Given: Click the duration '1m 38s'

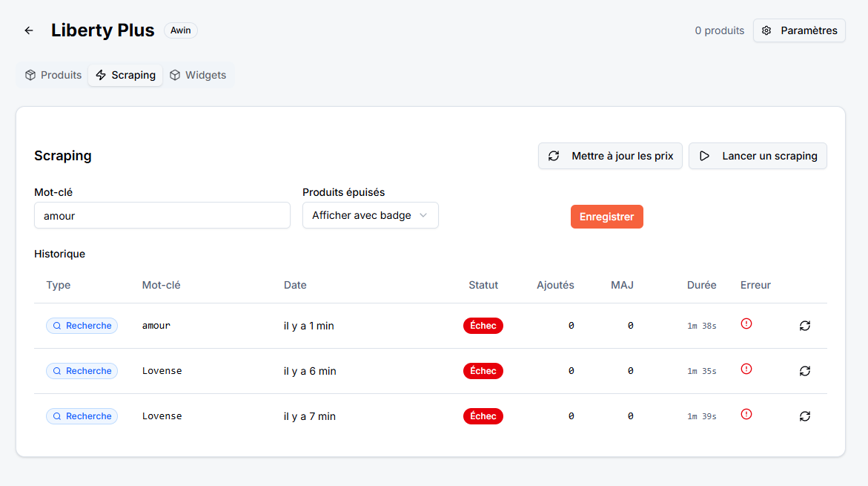Looking at the screenshot, I should 701,326.
